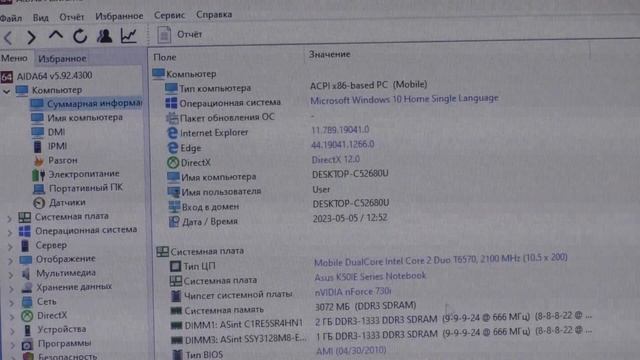The height and width of the screenshot is (360, 640).
Task: Open the Датчики sensors tree item
Action: click(x=60, y=202)
